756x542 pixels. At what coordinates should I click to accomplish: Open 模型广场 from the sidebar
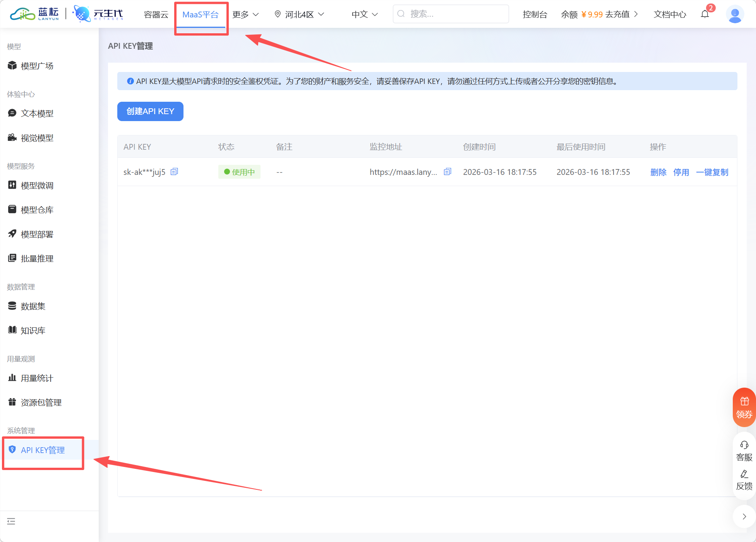tap(37, 66)
